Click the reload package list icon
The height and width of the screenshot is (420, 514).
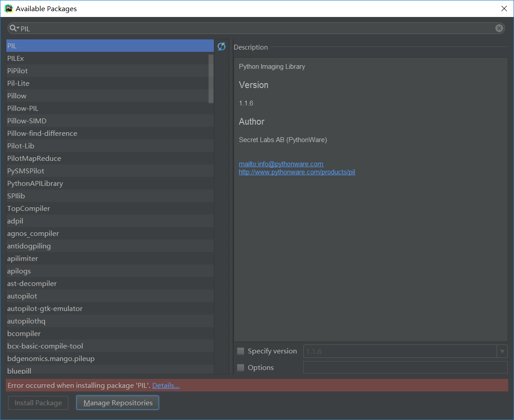[221, 46]
